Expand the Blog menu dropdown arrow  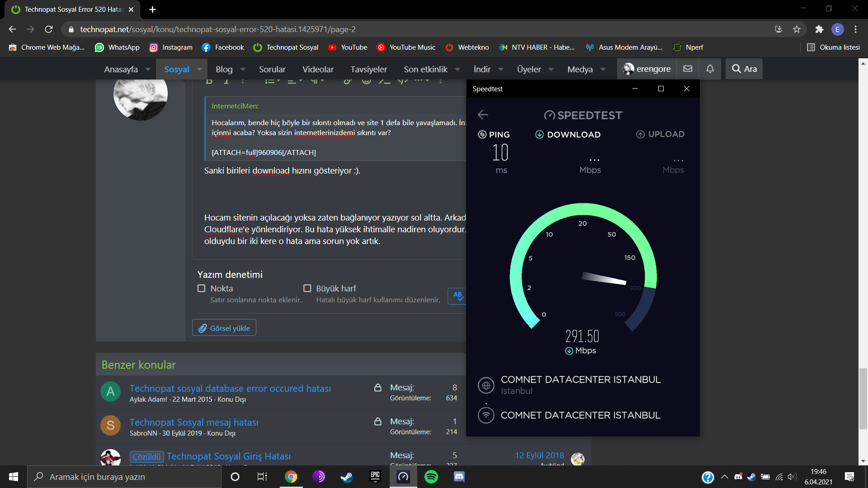click(x=243, y=69)
